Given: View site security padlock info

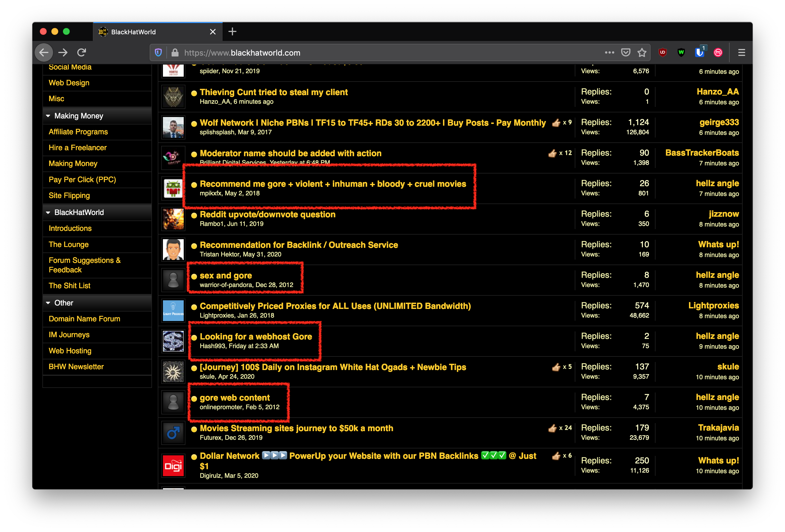Looking at the screenshot, I should (175, 53).
